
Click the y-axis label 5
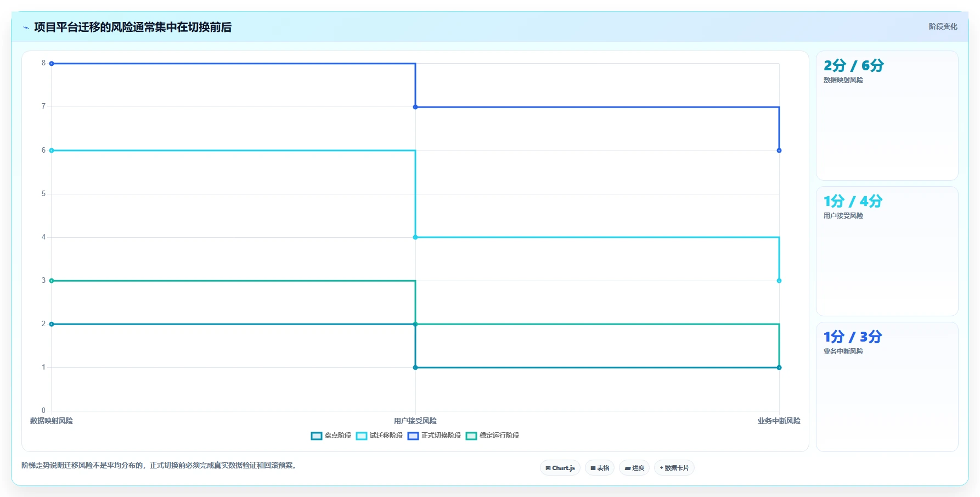[x=43, y=194]
